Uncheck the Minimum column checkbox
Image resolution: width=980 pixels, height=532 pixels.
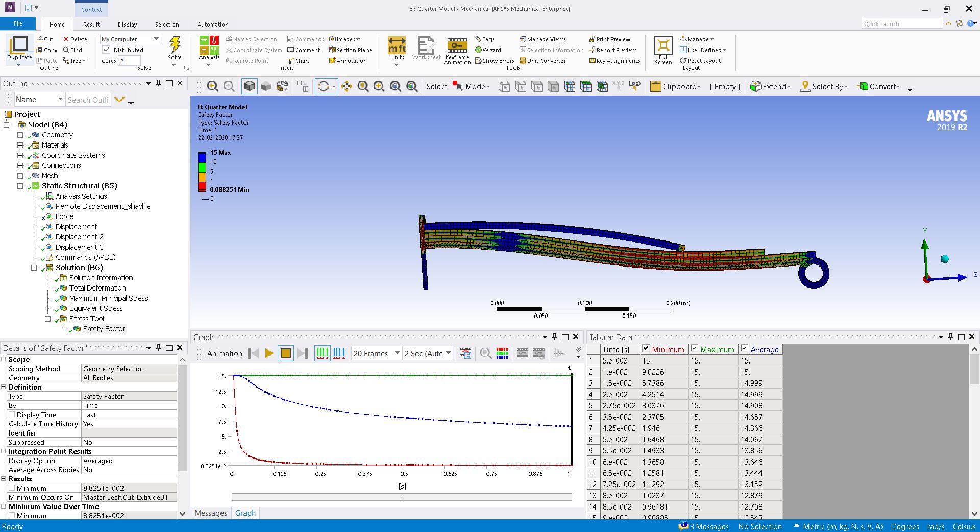click(x=646, y=349)
